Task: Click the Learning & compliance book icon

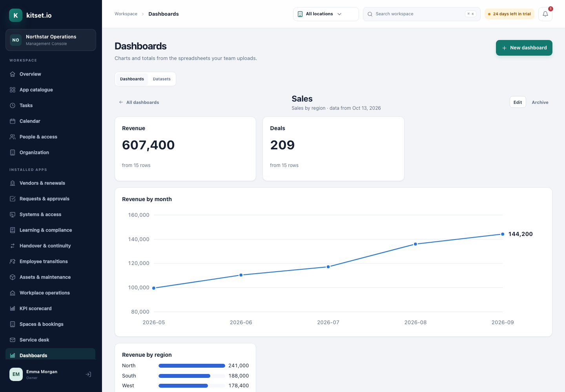Action: coord(13,230)
